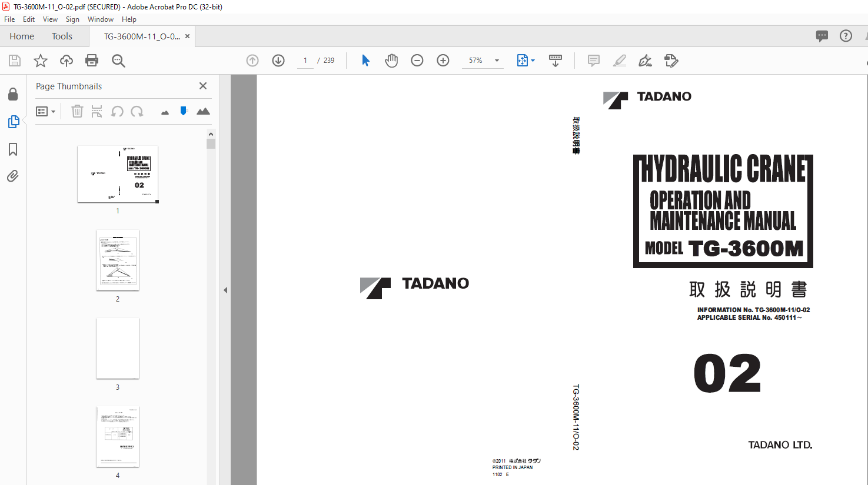Open the Bookmarks panel in the sidebar
868x485 pixels.
(x=13, y=149)
